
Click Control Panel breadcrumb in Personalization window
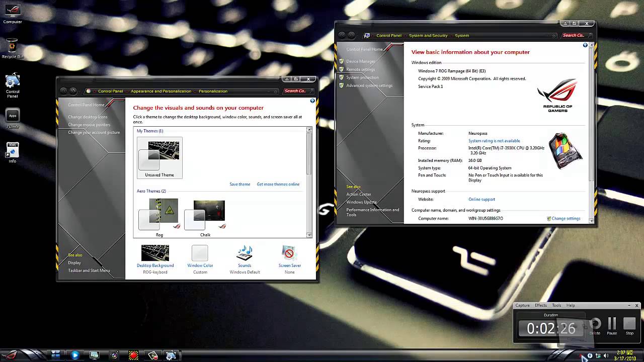pos(111,91)
